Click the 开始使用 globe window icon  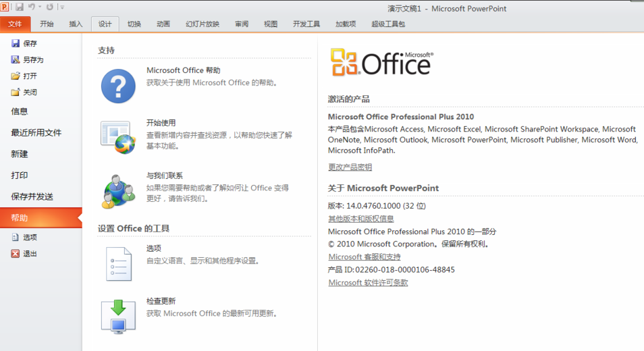click(x=118, y=137)
